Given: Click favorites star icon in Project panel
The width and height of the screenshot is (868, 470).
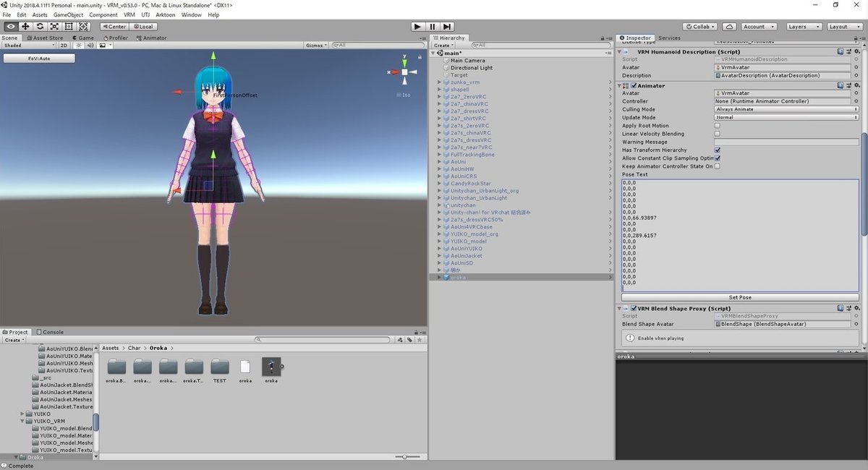Looking at the screenshot, I should 418,340.
